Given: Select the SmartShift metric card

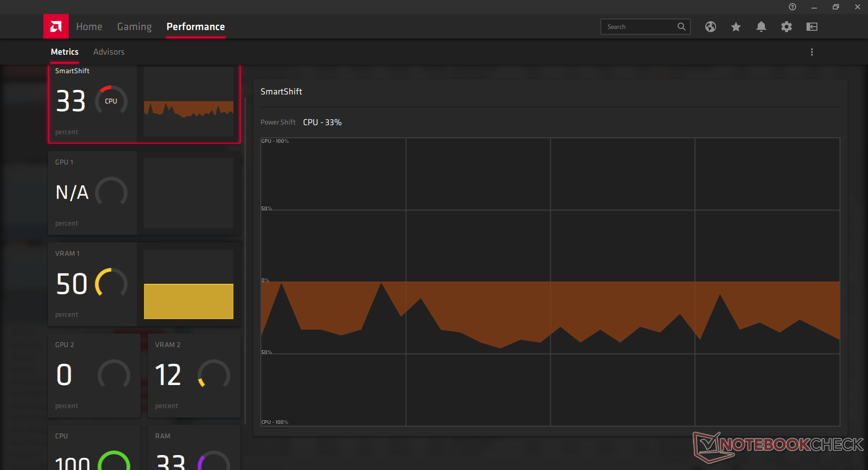Looking at the screenshot, I should pyautogui.click(x=144, y=104).
